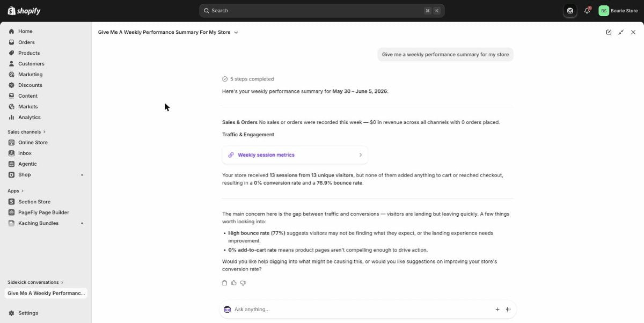644x323 pixels.
Task: Click the Agentic icon
Action: (11, 164)
